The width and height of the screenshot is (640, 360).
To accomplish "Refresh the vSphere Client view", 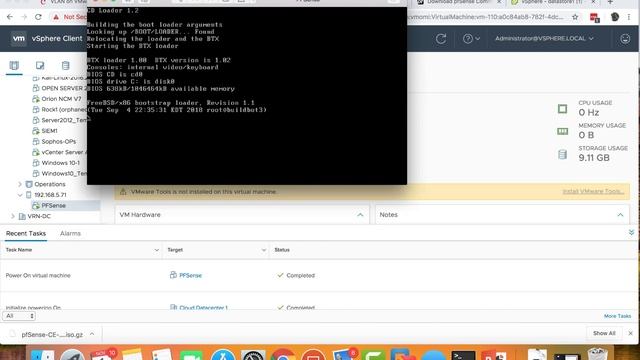I will (x=441, y=39).
